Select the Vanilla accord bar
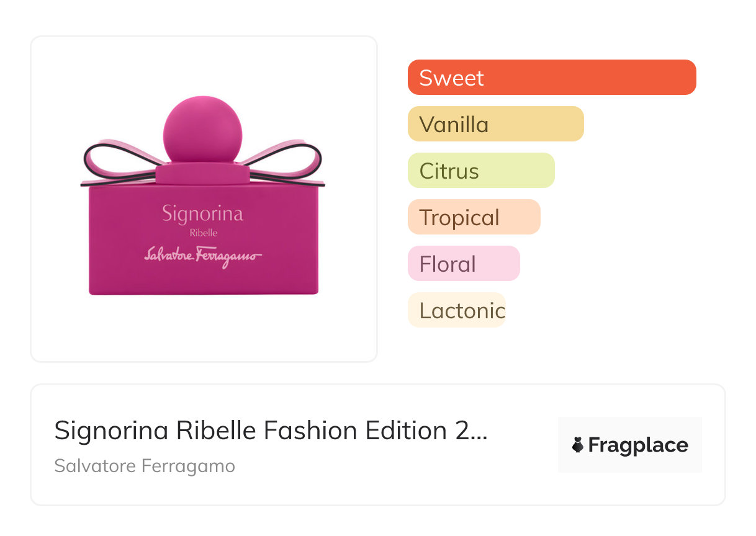This screenshot has height=536, width=756. pos(495,124)
